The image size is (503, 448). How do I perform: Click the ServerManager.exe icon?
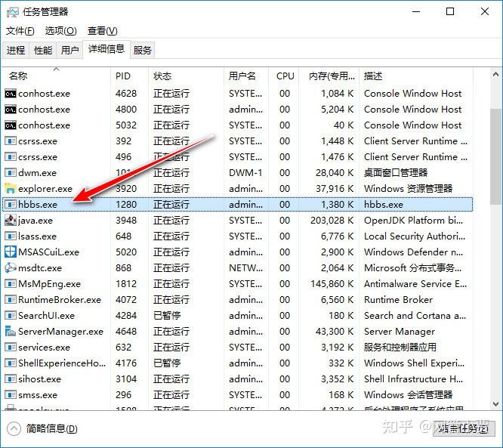[11, 331]
